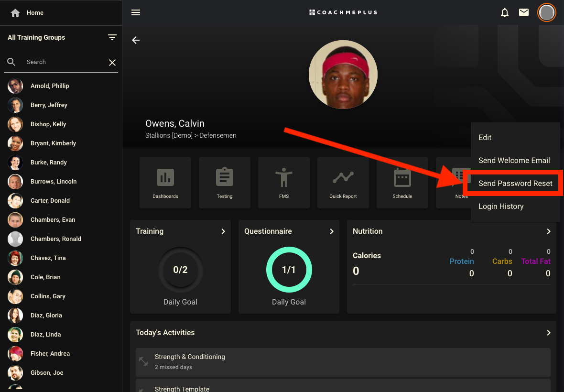Open the Quick Report tile
This screenshot has height=392, width=564.
[x=343, y=183]
